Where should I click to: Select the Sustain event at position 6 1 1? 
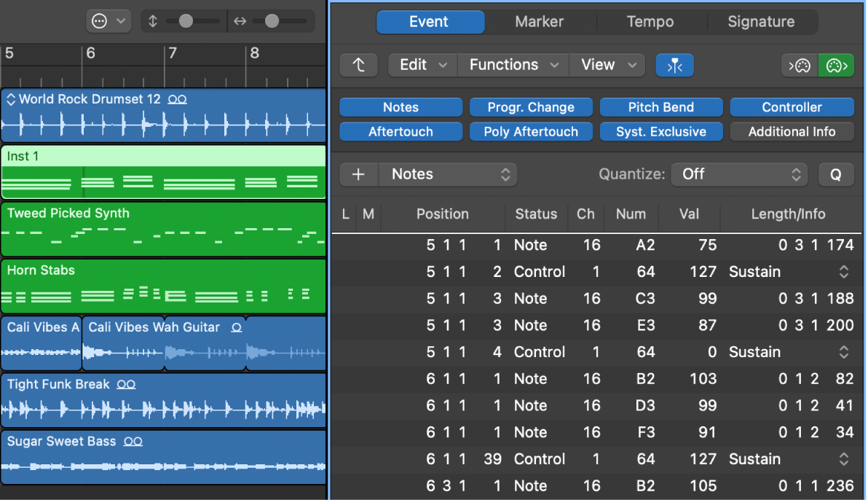(x=755, y=459)
